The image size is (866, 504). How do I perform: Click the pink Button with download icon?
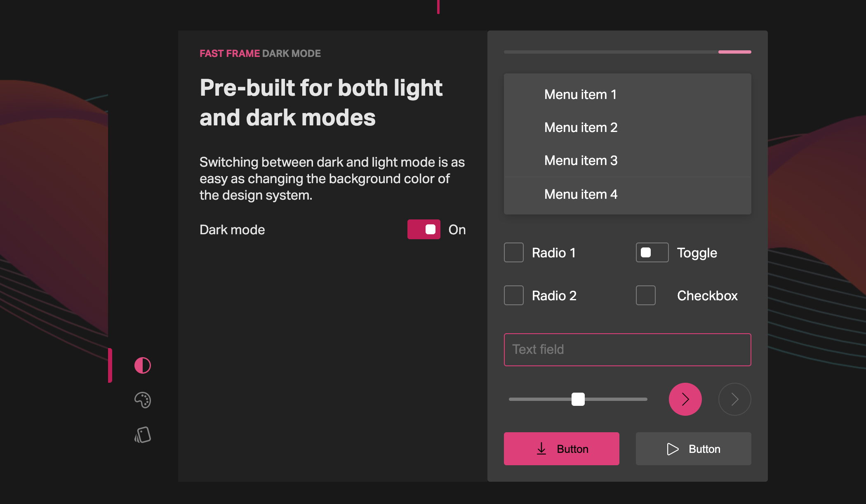coord(561,449)
